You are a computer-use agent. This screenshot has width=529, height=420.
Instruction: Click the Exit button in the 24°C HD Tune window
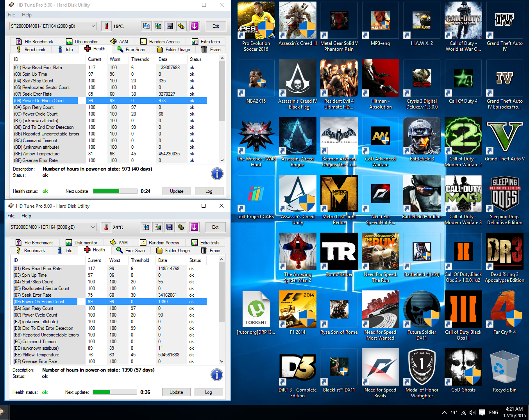215,227
